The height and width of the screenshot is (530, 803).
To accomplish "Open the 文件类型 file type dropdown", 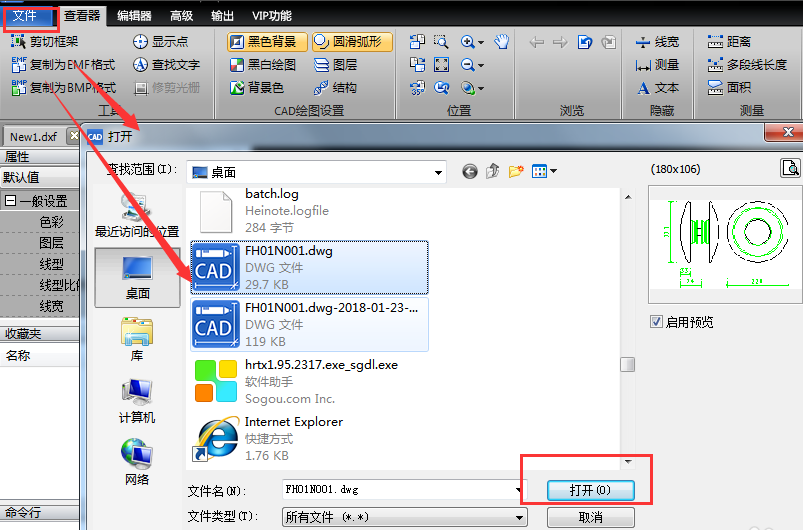I will point(519,517).
